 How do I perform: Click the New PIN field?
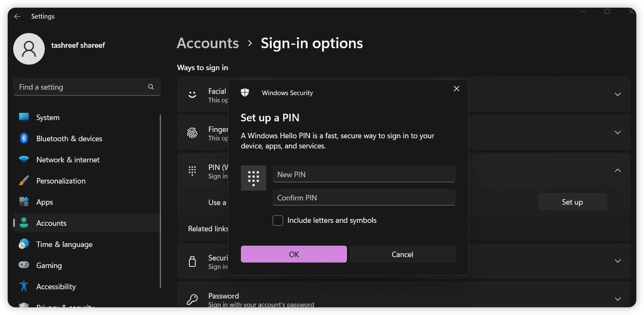(x=364, y=174)
